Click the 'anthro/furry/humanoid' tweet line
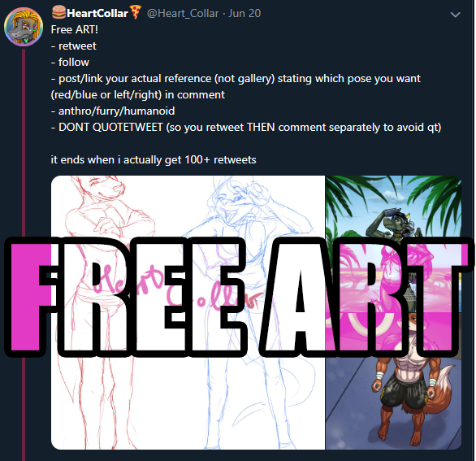Viewport: 476px width, 461px height. [x=113, y=111]
